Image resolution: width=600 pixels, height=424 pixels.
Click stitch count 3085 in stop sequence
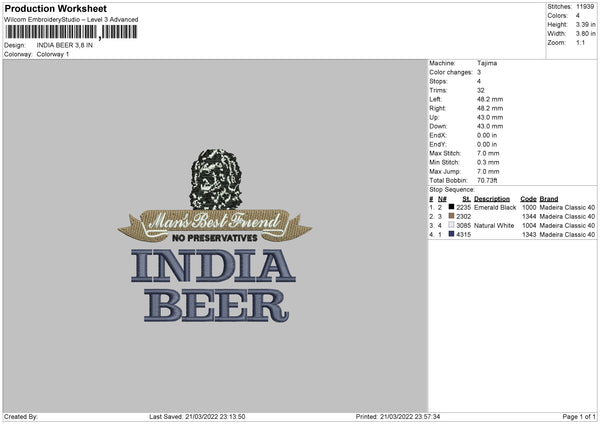pyautogui.click(x=463, y=225)
